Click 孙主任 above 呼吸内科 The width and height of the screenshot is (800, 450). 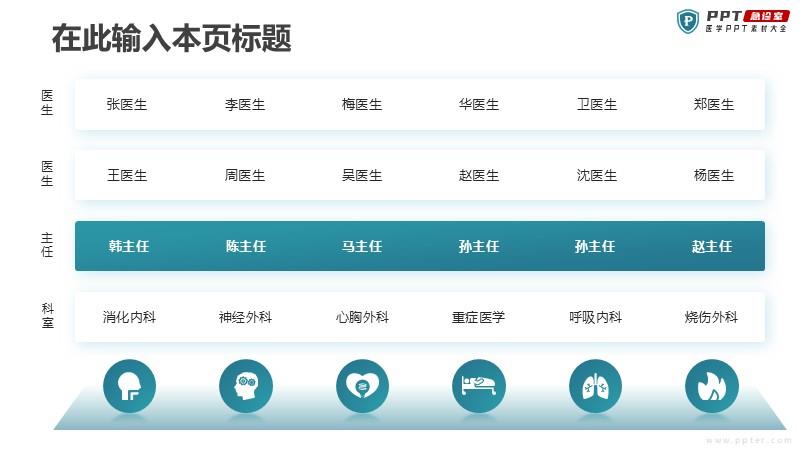595,246
